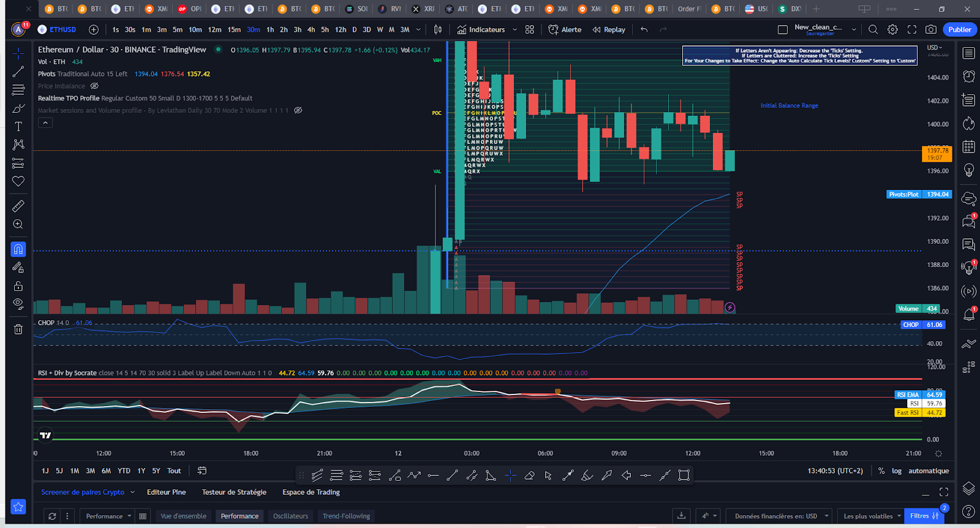
Task: Open the Testeur de Stratégie tab
Action: click(x=234, y=492)
